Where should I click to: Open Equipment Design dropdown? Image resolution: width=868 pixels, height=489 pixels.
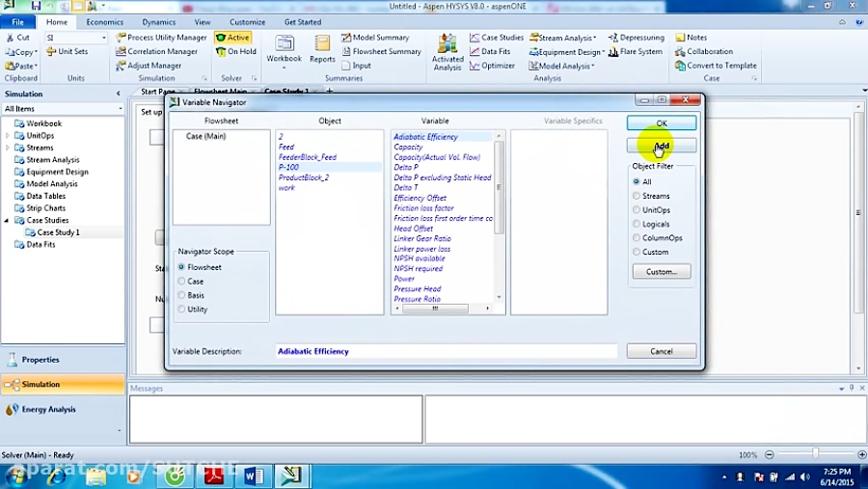tap(567, 51)
